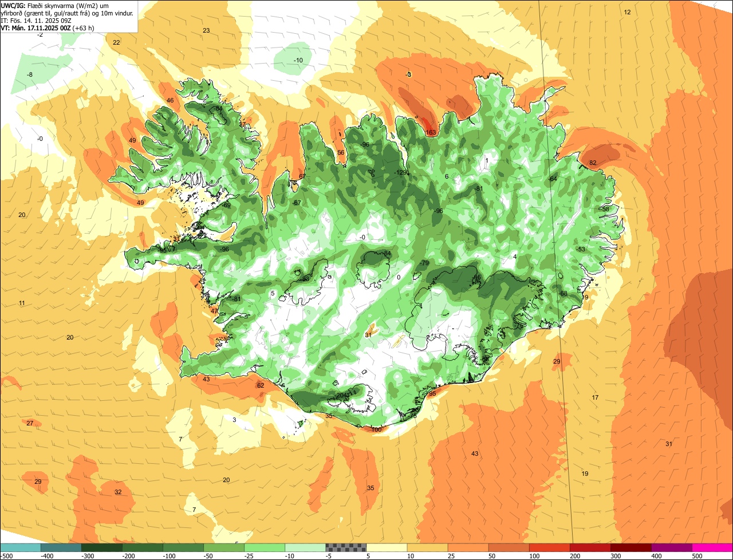The width and height of the screenshot is (733, 560).
Task: Click the '-500' label on the legend scale
Action: pos(6,555)
